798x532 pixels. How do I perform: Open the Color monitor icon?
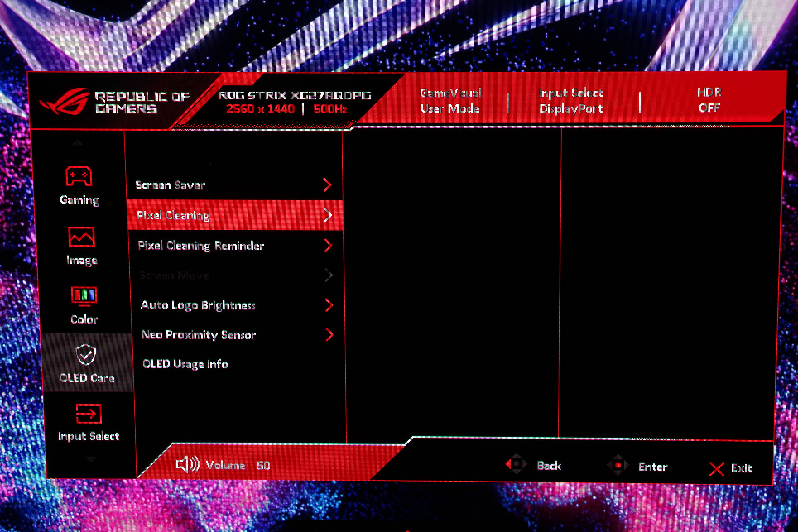point(84,295)
